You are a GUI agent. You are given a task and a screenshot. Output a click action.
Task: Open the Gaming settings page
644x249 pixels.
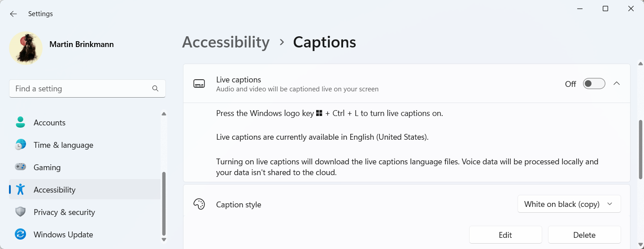point(85,167)
